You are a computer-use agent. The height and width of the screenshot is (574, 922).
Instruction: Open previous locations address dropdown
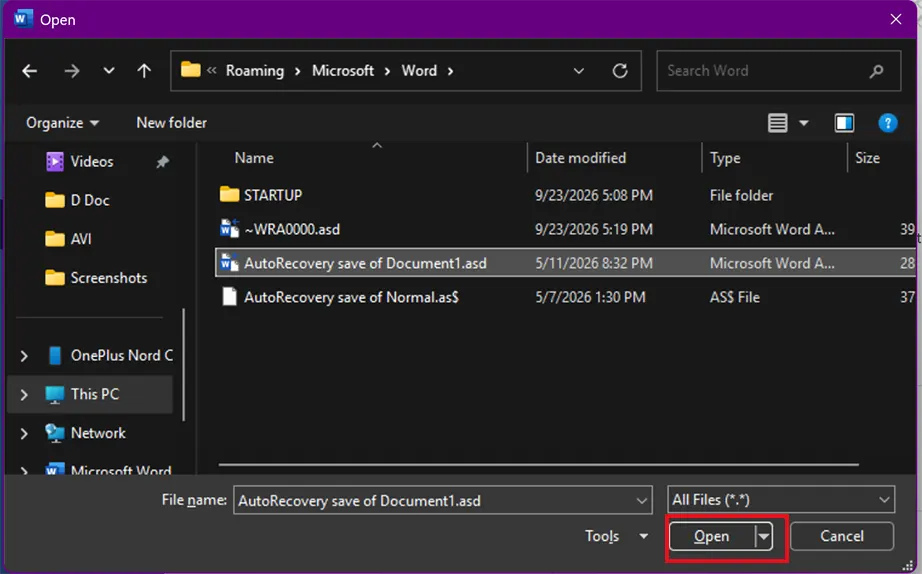coord(579,71)
